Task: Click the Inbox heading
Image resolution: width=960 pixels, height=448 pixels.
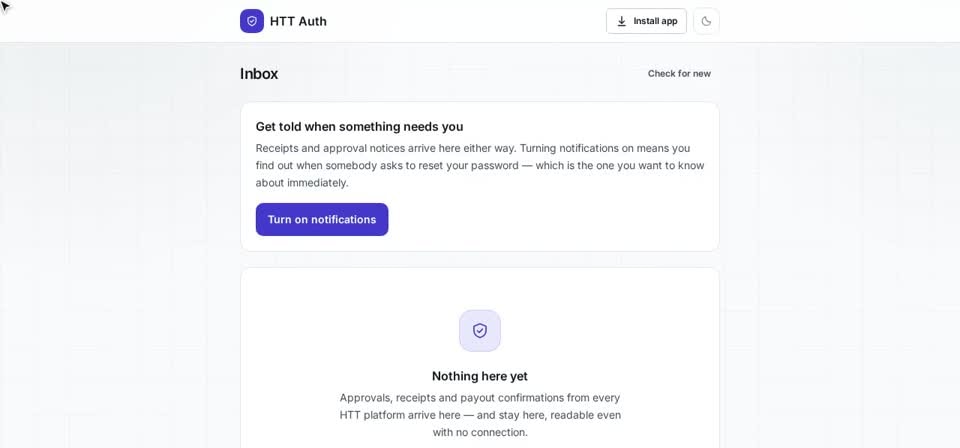Action: click(x=259, y=74)
